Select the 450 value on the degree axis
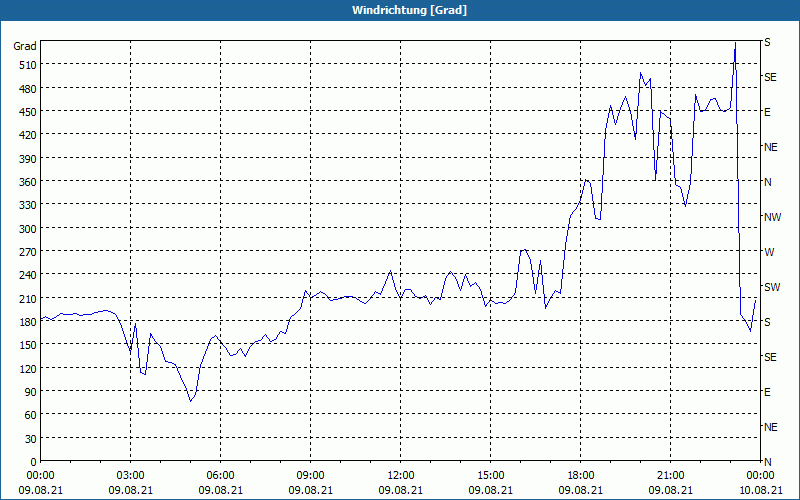This screenshot has width=800, height=500. coord(29,112)
